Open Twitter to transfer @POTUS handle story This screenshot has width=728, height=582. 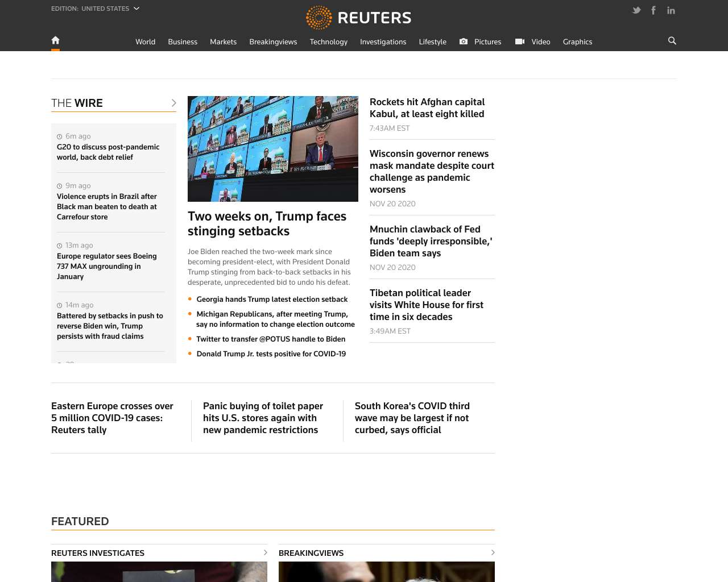click(271, 339)
